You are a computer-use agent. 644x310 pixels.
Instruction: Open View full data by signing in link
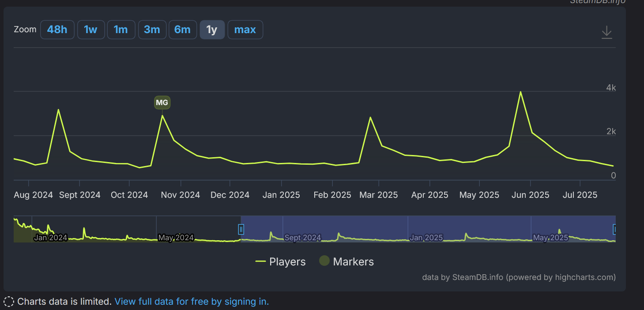[192, 302]
